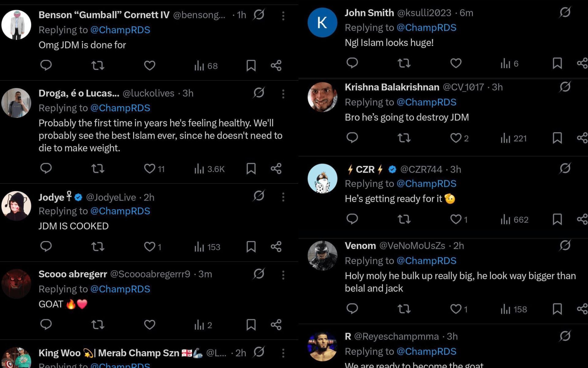The image size is (588, 368).
Task: Like John Smith's Islam looks huge tweet
Action: pyautogui.click(x=456, y=63)
